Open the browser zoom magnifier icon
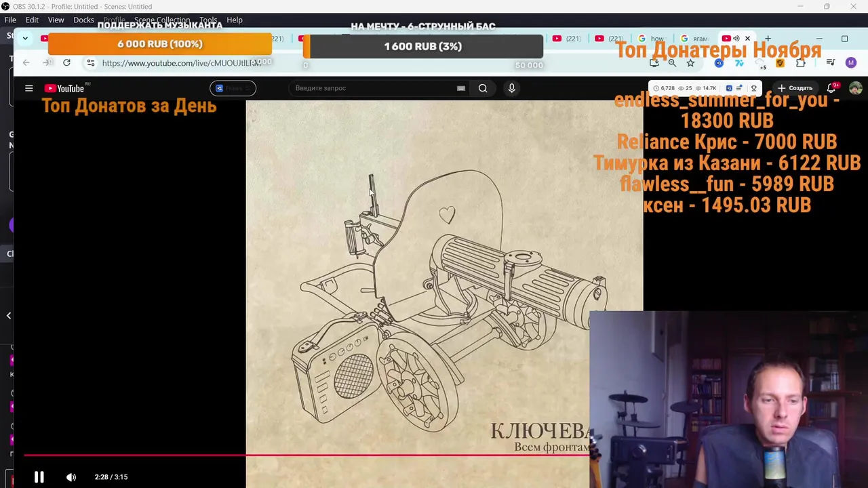Screen dimensions: 868x488 [x=672, y=63]
